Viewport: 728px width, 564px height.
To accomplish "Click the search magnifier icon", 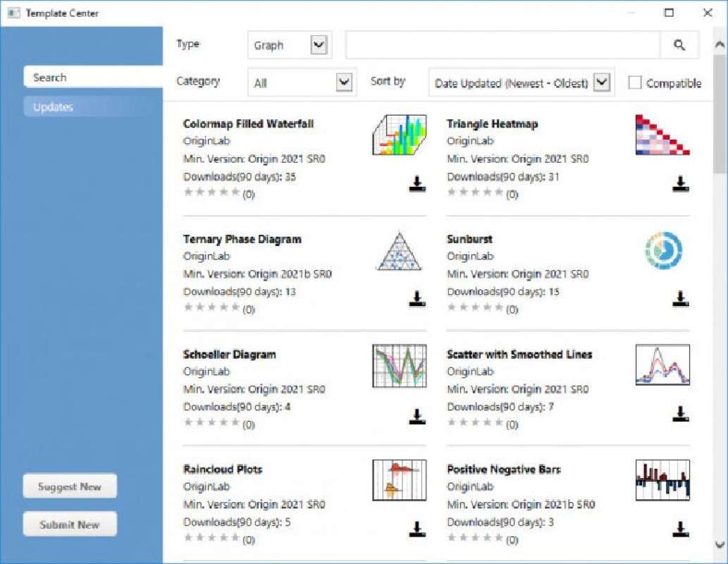I will coord(679,44).
